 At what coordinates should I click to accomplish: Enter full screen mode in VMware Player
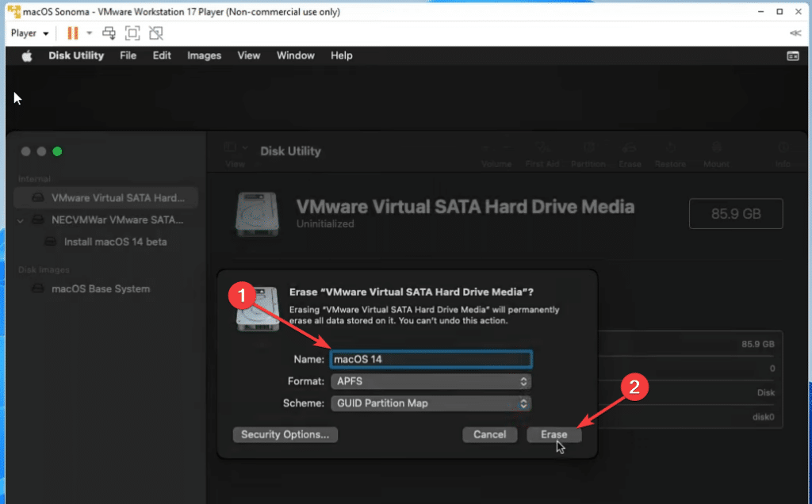pyautogui.click(x=132, y=33)
